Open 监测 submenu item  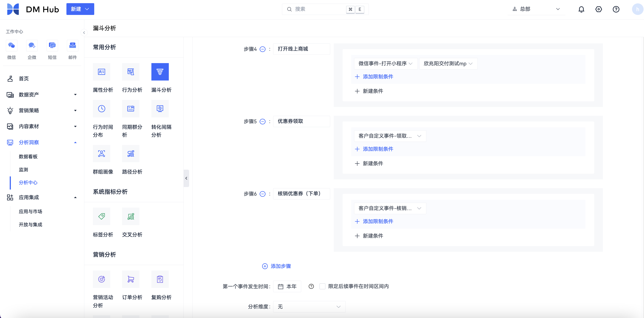[23, 169]
